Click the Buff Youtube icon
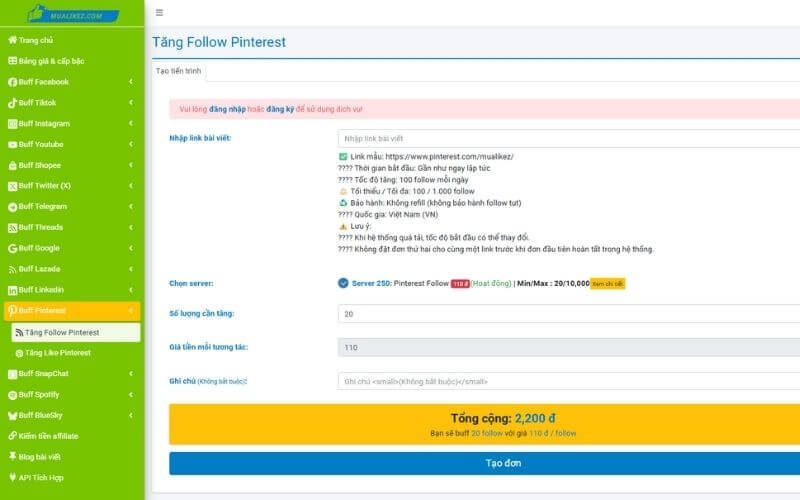 12,144
